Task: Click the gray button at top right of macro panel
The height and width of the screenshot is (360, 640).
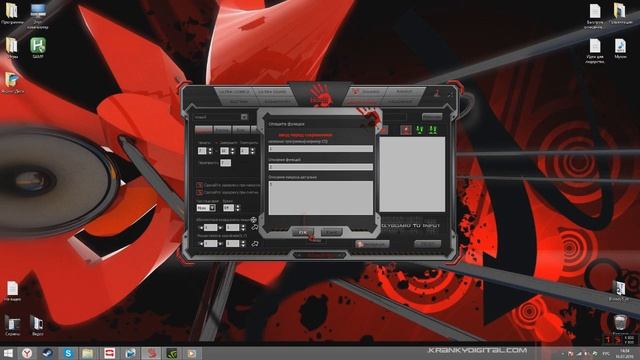Action: [x=432, y=117]
